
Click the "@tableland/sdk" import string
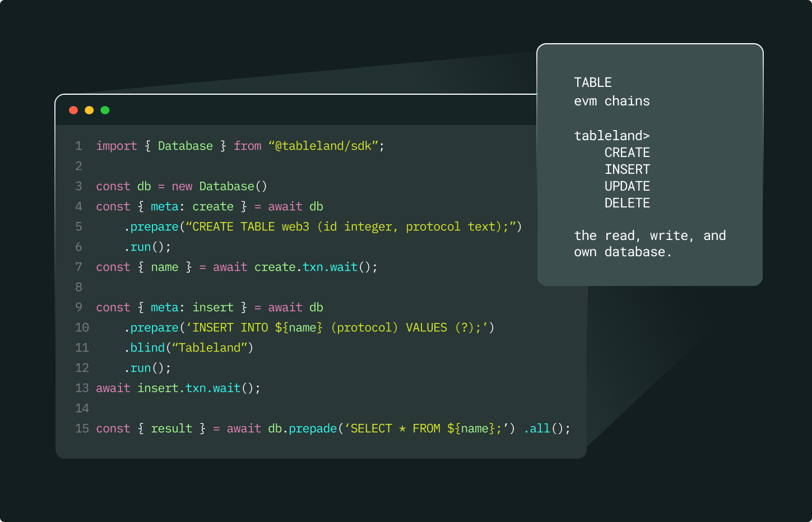click(323, 146)
